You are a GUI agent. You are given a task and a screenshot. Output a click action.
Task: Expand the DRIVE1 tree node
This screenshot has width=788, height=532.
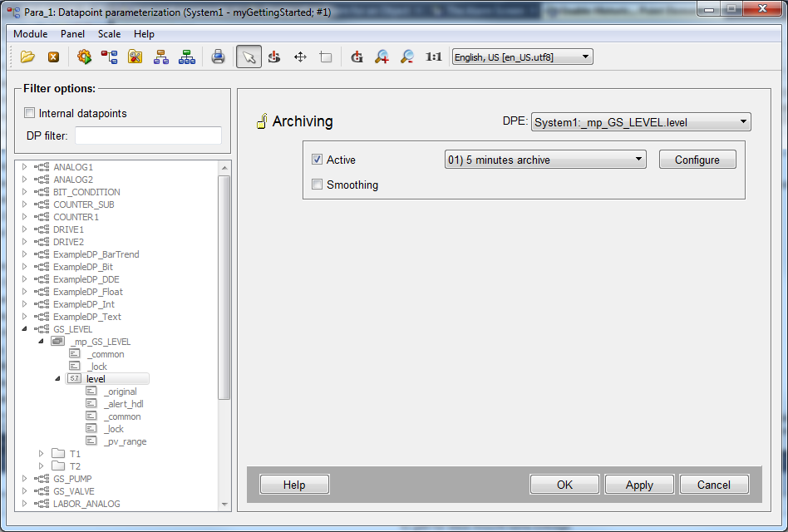pos(24,229)
